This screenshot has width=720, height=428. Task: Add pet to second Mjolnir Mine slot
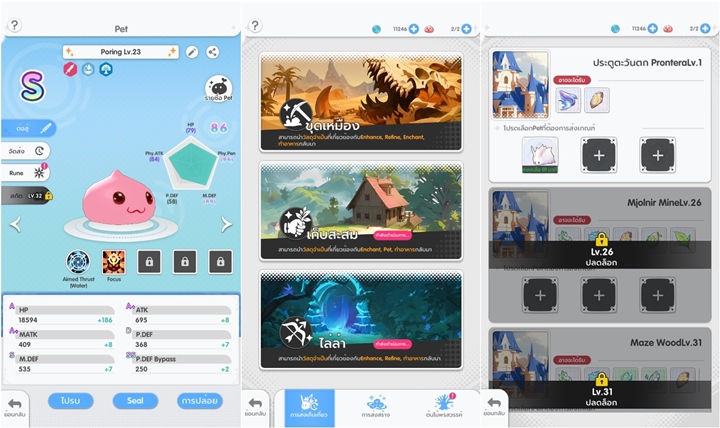[599, 295]
